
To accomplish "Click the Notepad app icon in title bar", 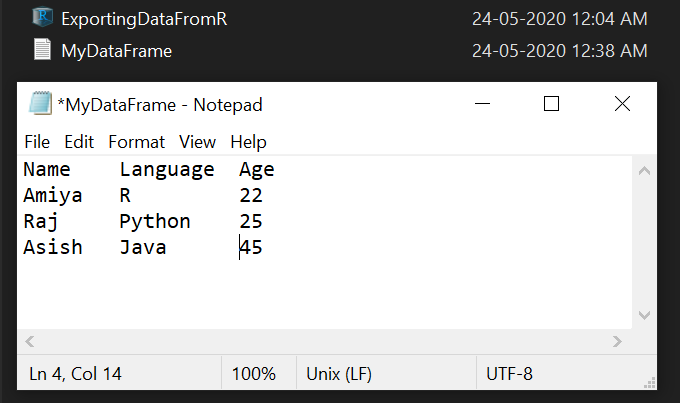I will pyautogui.click(x=40, y=103).
